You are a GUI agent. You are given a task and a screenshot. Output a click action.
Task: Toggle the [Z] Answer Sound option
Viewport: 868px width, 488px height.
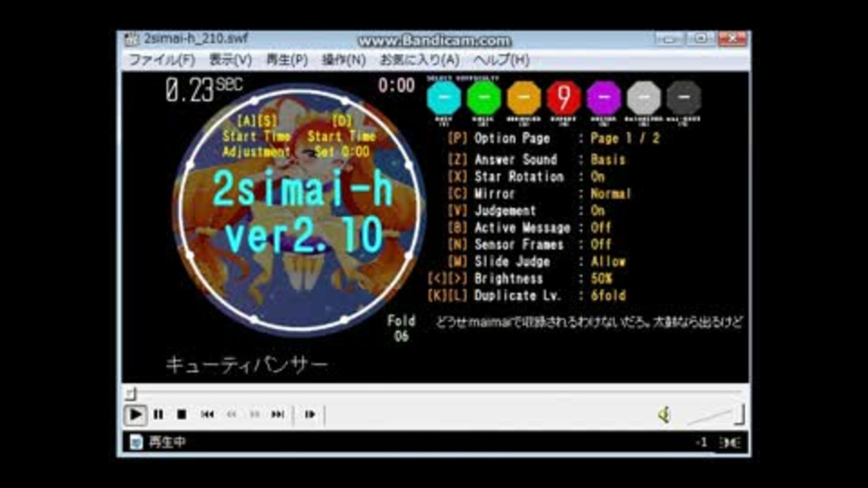coord(536,159)
